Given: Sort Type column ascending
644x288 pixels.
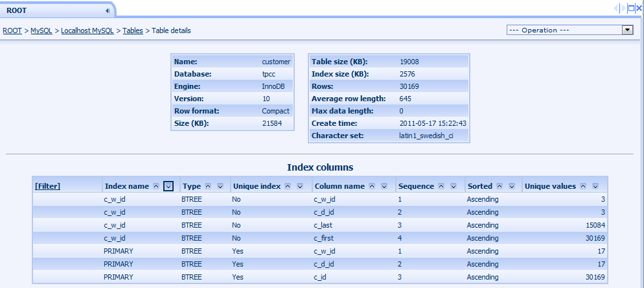Looking at the screenshot, I should (208, 186).
